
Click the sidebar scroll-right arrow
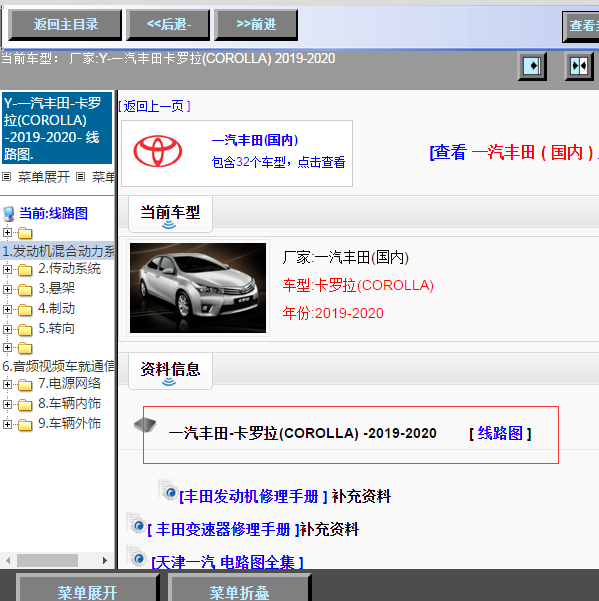click(x=104, y=560)
